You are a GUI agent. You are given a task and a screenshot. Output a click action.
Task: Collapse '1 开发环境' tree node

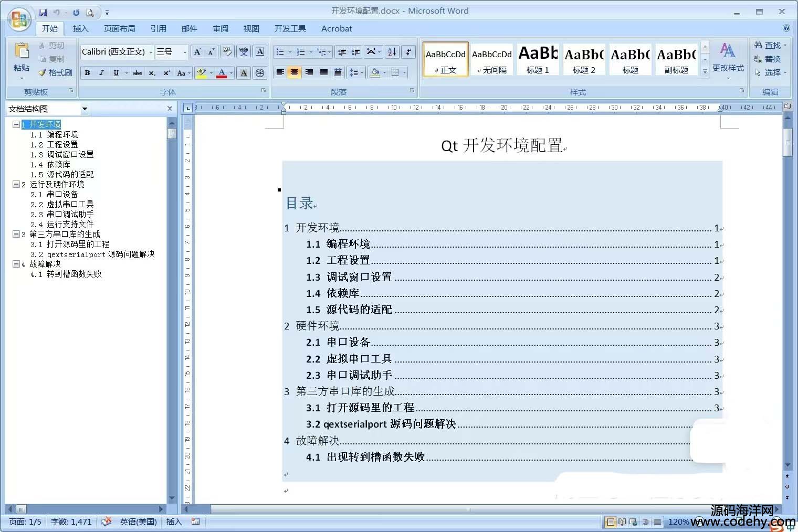[16, 124]
